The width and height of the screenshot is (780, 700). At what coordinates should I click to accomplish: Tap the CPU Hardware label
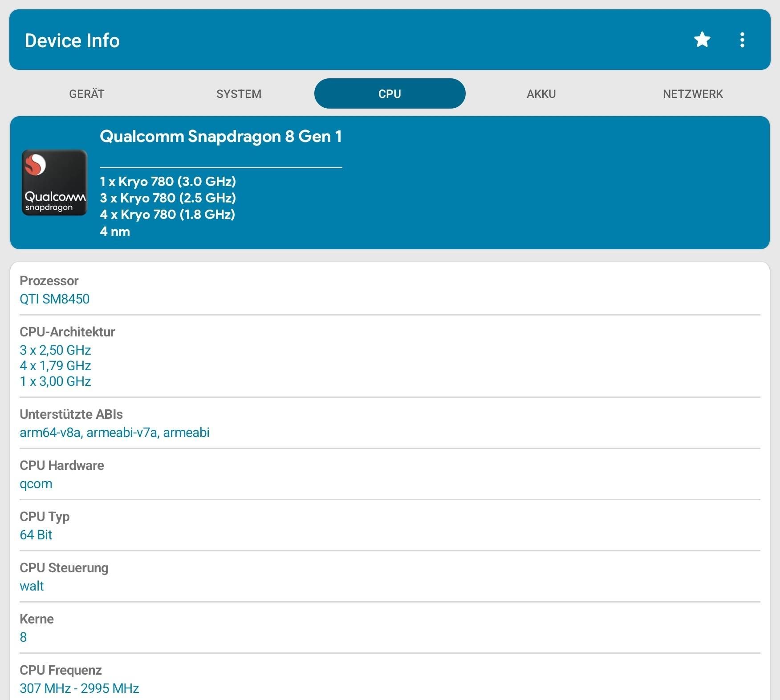click(x=62, y=465)
